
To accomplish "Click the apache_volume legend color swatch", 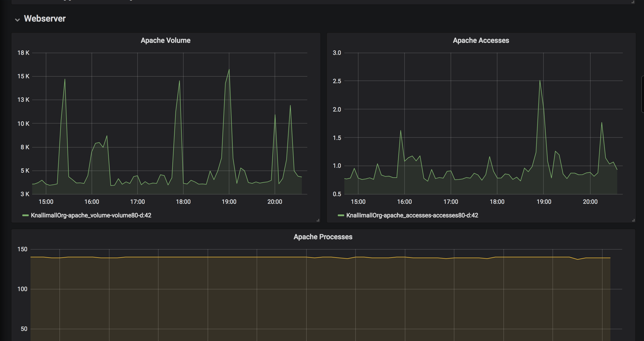I will (25, 216).
